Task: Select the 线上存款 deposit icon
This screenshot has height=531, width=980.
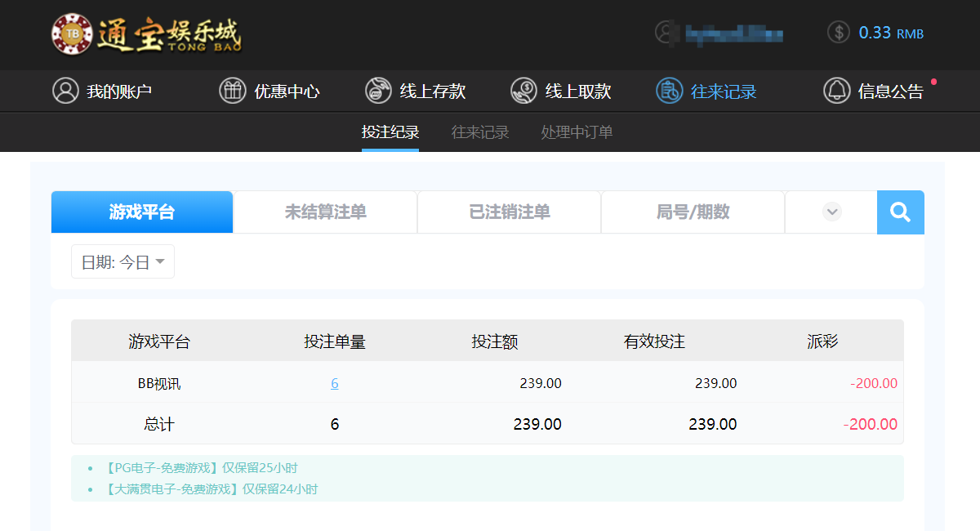Action: [377, 91]
